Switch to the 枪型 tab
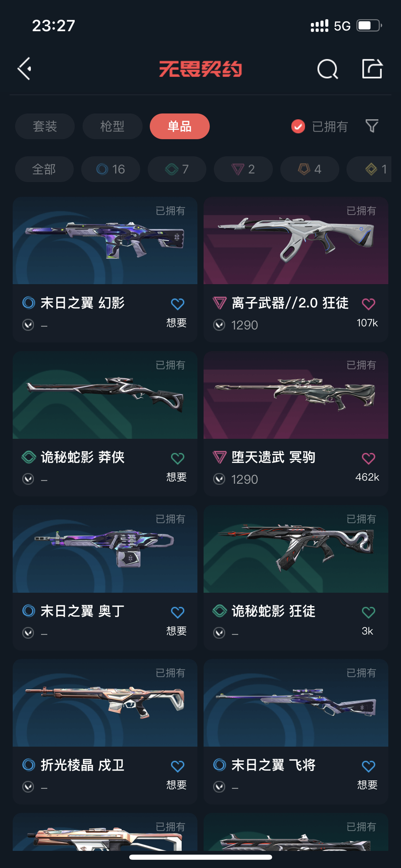This screenshot has width=401, height=868. coord(112,126)
